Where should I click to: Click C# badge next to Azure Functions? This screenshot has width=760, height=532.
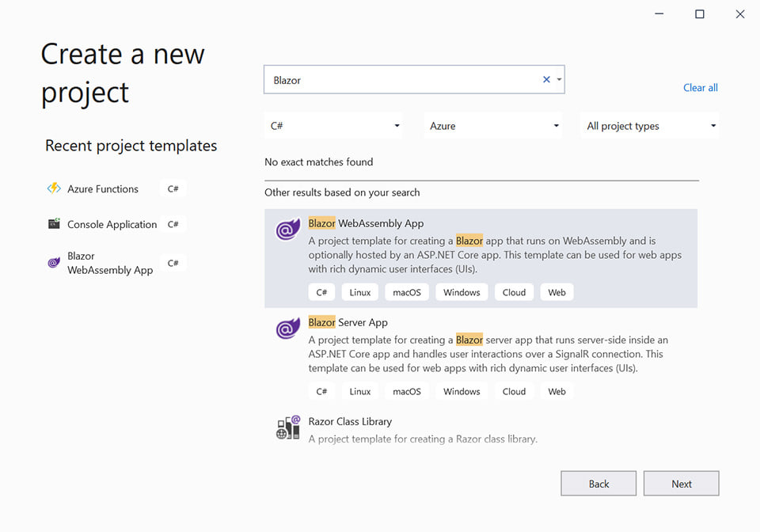pyautogui.click(x=173, y=188)
